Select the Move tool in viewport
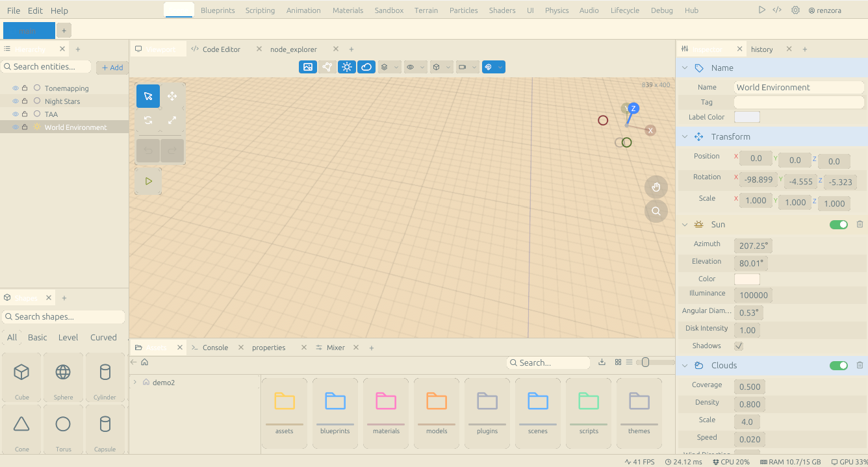The height and width of the screenshot is (467, 868). tap(172, 96)
